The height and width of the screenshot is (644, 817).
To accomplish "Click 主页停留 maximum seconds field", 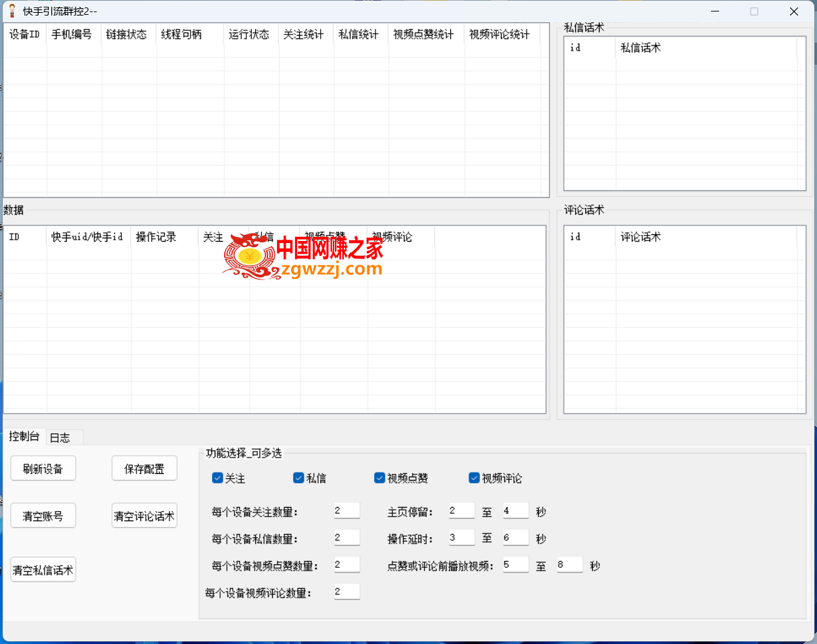I will tap(516, 511).
